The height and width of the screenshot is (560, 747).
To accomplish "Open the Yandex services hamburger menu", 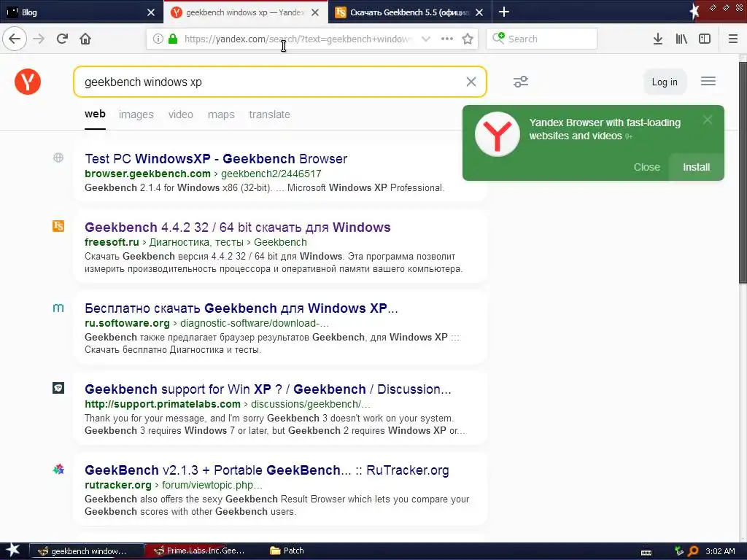I will click(708, 82).
